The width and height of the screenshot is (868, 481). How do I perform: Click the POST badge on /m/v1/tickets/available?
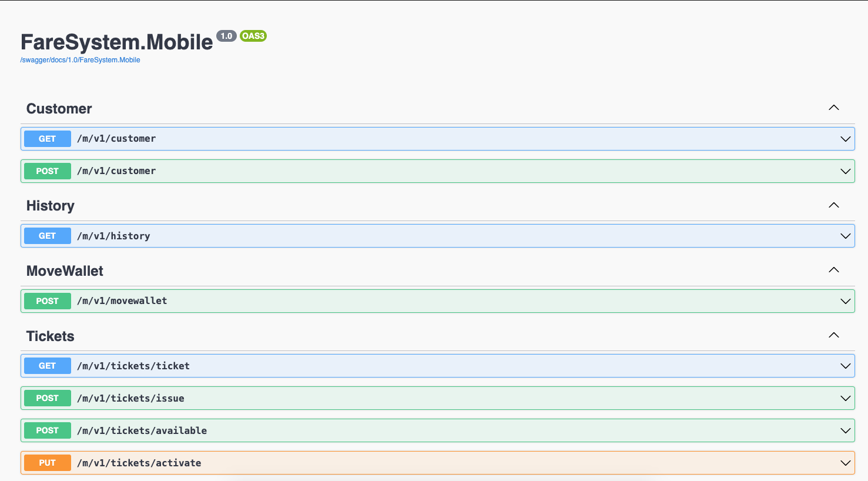tap(47, 430)
